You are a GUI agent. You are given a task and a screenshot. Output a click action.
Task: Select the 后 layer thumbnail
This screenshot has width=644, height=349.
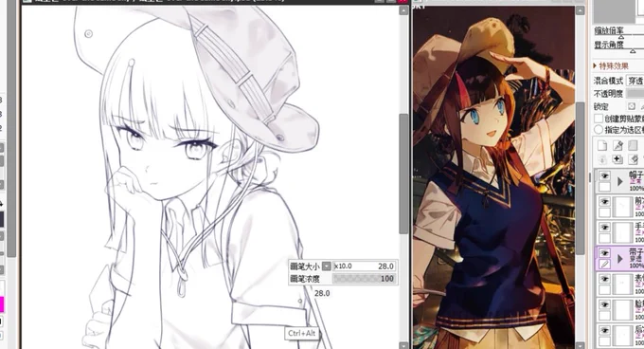point(622,336)
